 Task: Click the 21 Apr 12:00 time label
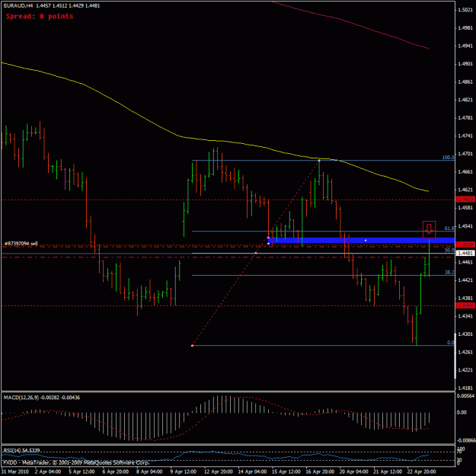click(388, 471)
